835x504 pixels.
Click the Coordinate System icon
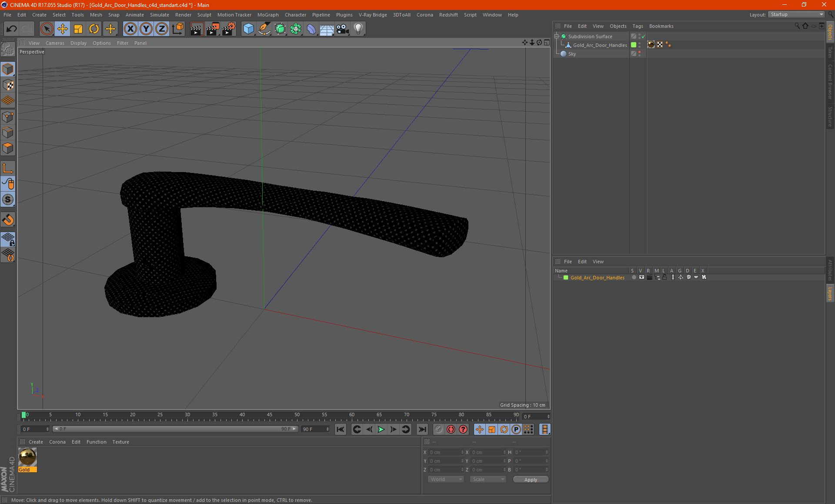tap(177, 29)
